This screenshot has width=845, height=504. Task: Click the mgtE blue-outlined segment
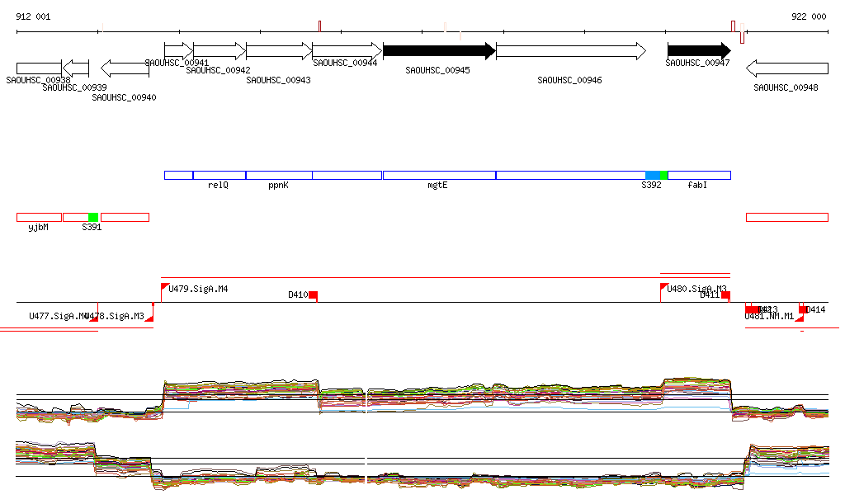(x=438, y=175)
